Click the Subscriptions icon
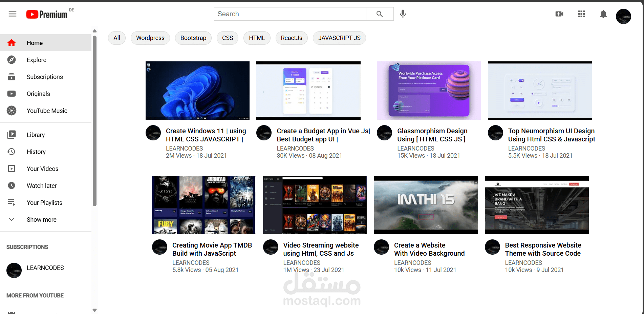The height and width of the screenshot is (314, 644). tap(12, 77)
